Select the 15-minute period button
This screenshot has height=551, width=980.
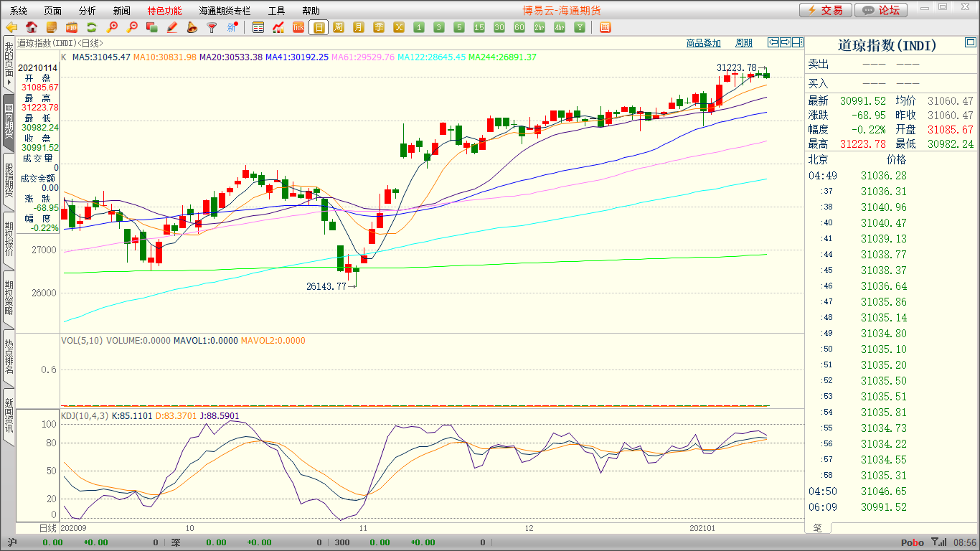point(479,27)
